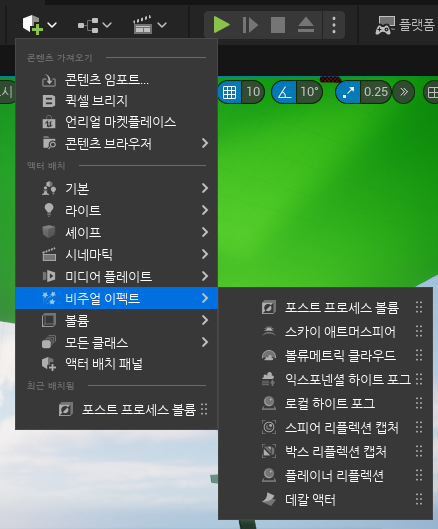Open 퀵셀 브리지 from the menu
438x529 pixels.
pyautogui.click(x=116, y=101)
